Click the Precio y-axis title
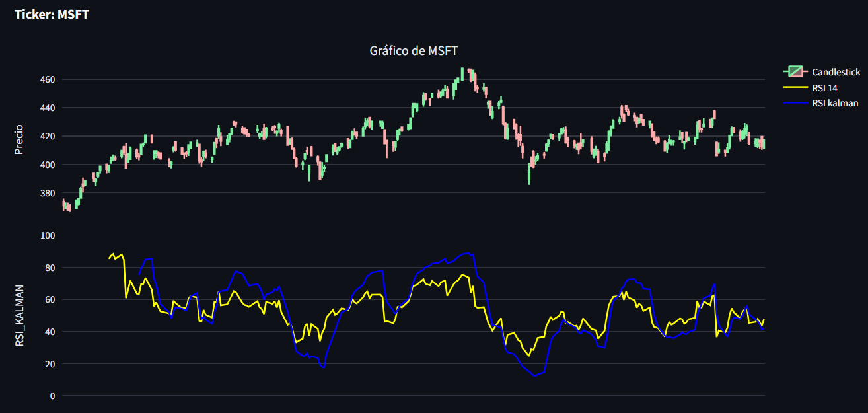This screenshot has width=868, height=413. [x=19, y=139]
